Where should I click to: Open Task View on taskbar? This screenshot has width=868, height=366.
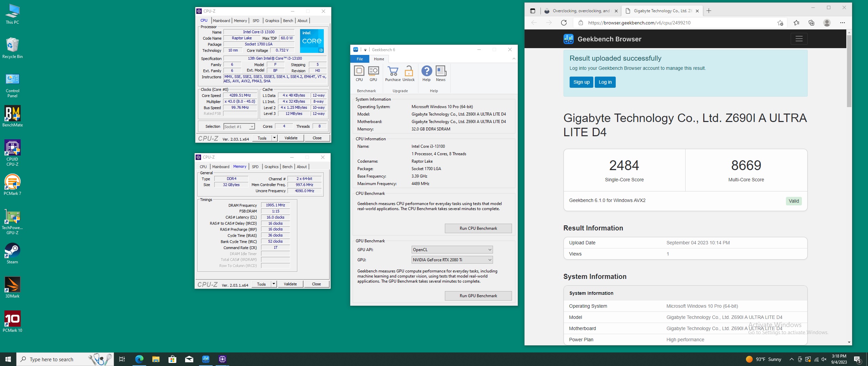pyautogui.click(x=122, y=359)
